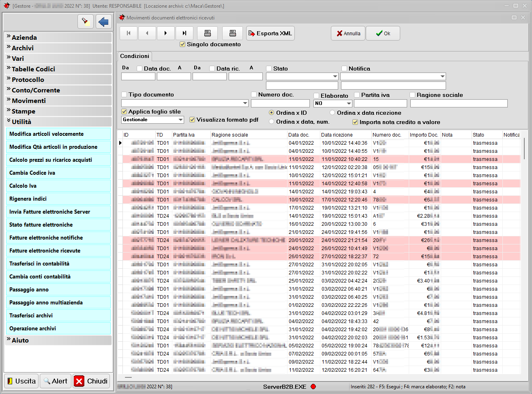Jump to last record button
Screen dimensions: 532x394
click(x=184, y=33)
